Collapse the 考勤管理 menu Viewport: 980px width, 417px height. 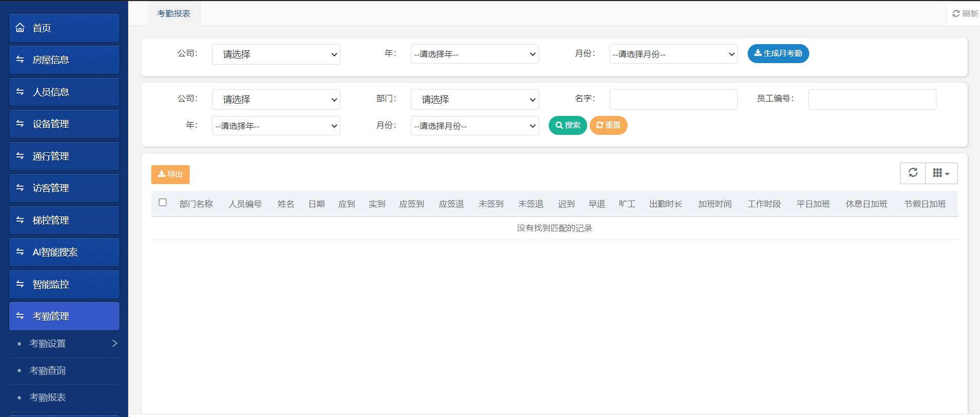[x=64, y=316]
